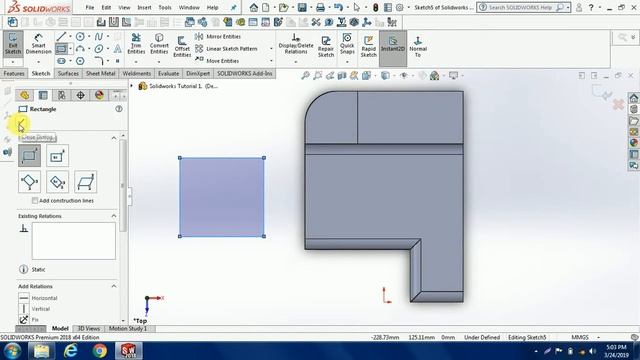Viewport: 640px width, 360px height.
Task: Select Corner Rectangle type in property panel
Action: pos(29,156)
